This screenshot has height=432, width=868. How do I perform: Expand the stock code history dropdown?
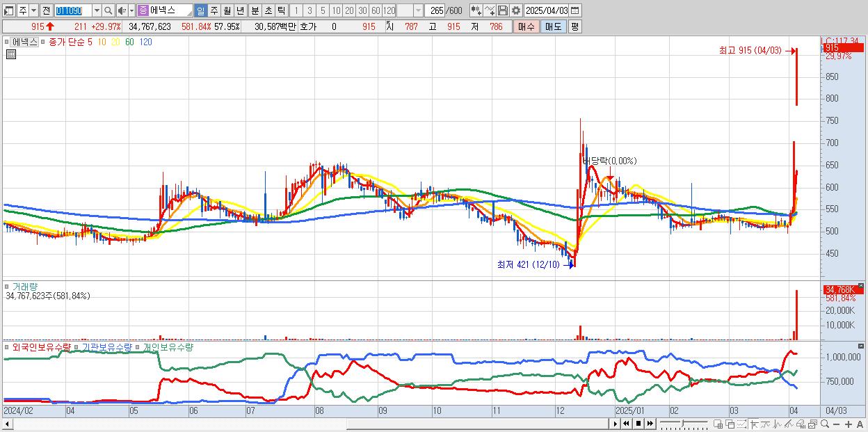point(97,10)
